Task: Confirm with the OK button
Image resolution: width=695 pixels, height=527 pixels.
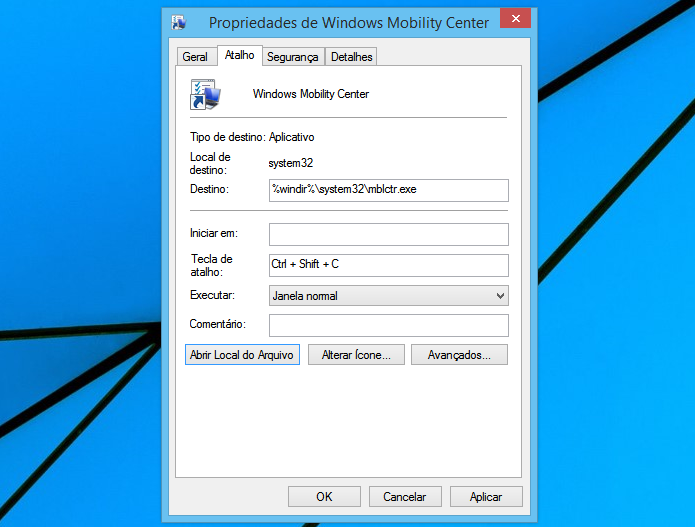Action: coord(324,496)
